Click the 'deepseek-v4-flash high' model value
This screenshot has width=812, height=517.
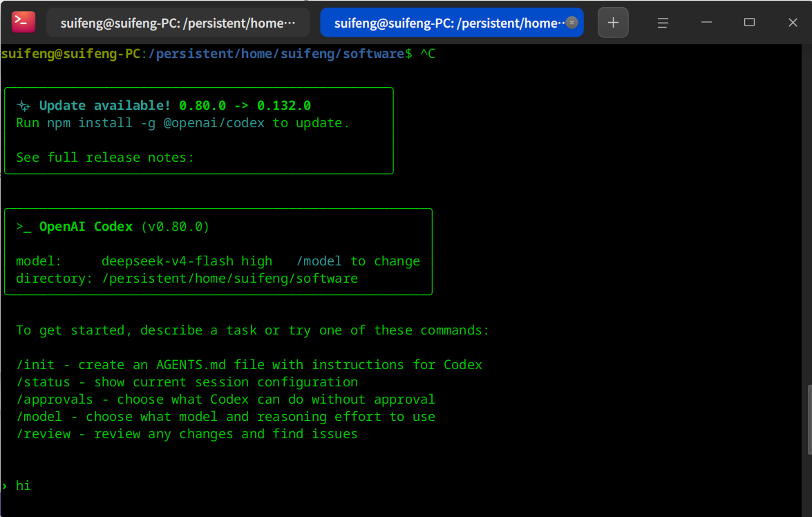pyautogui.click(x=187, y=261)
